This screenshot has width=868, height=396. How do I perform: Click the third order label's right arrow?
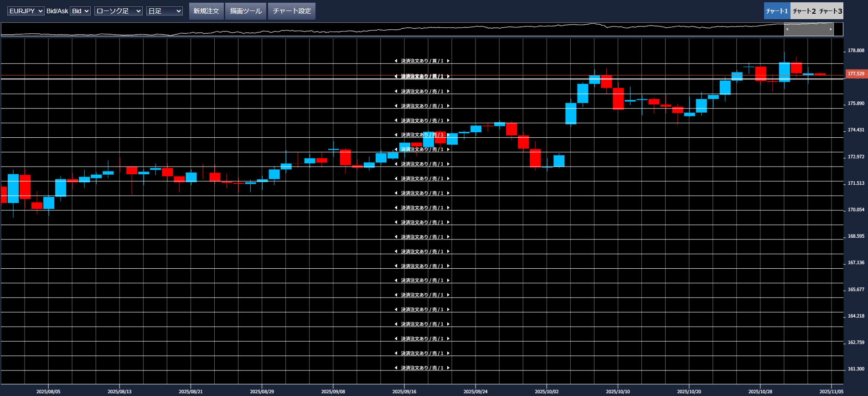click(448, 91)
